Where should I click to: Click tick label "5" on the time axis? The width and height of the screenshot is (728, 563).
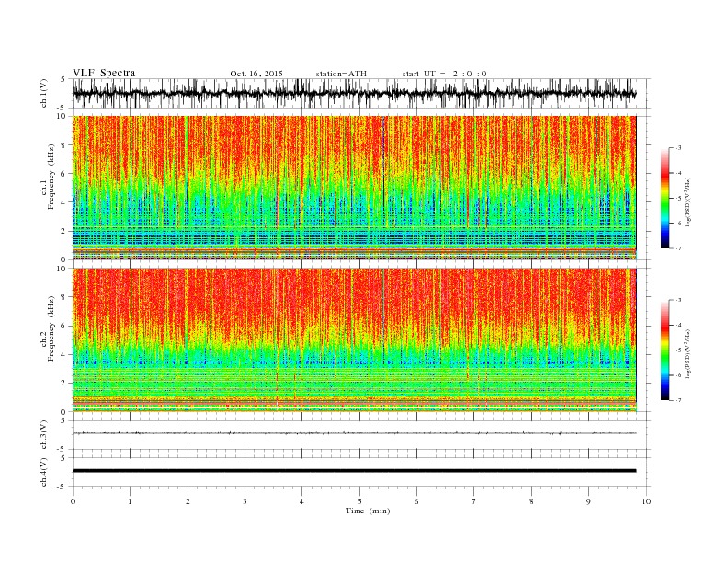[359, 501]
